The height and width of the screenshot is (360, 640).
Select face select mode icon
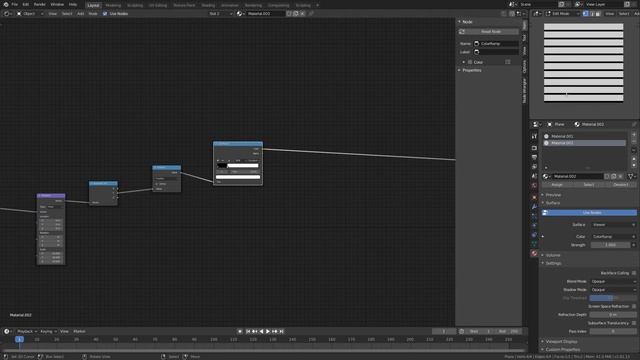pyautogui.click(x=598, y=13)
